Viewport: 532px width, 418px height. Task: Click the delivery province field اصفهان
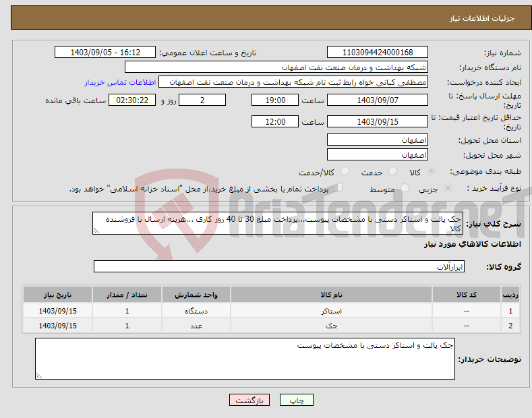(x=378, y=140)
